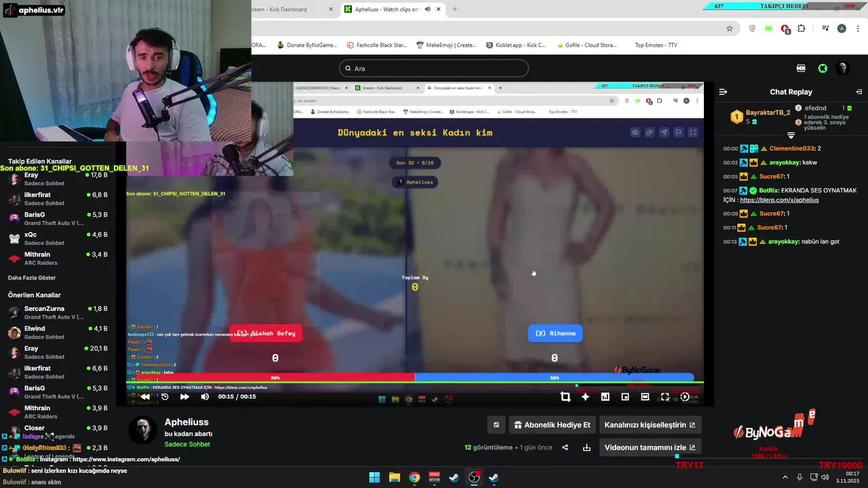868x488 pixels.
Task: Click Kanalınızı kişiselleştirin button
Action: tap(650, 425)
